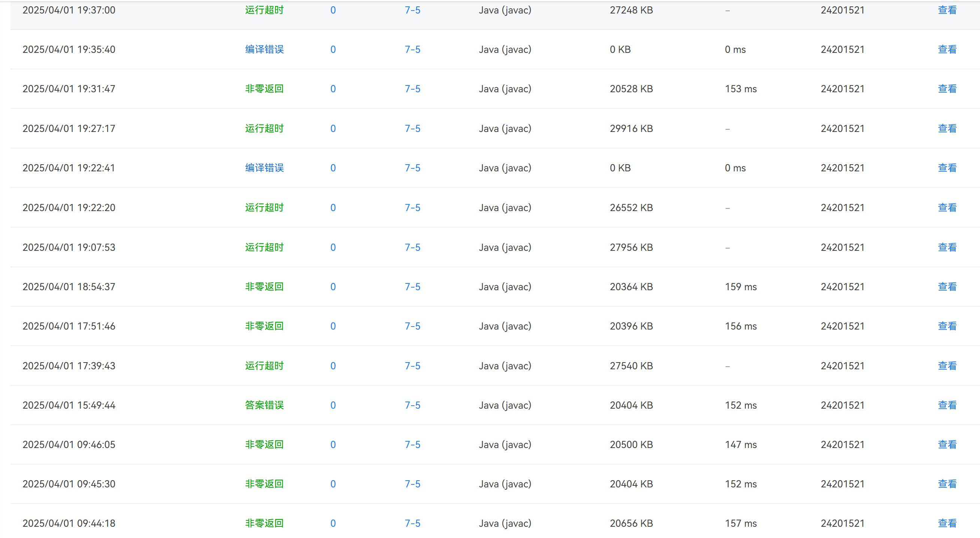Open 查看 link for 09:44:18 submission
Viewport: 980px width, 538px height.
coord(947,523)
